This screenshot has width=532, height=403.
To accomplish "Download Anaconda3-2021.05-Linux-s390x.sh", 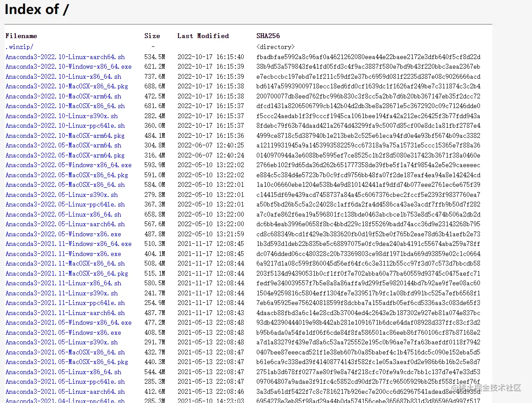I will 62,342.
